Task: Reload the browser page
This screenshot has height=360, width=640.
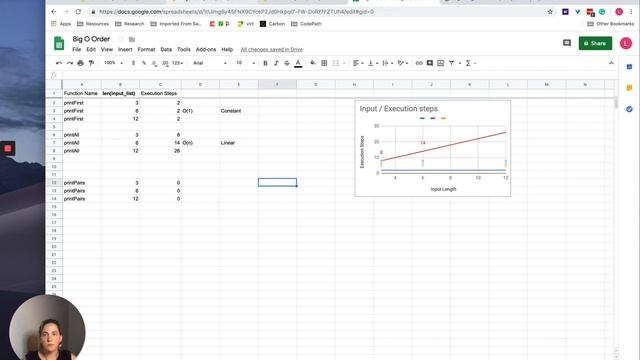Action: 78,12
